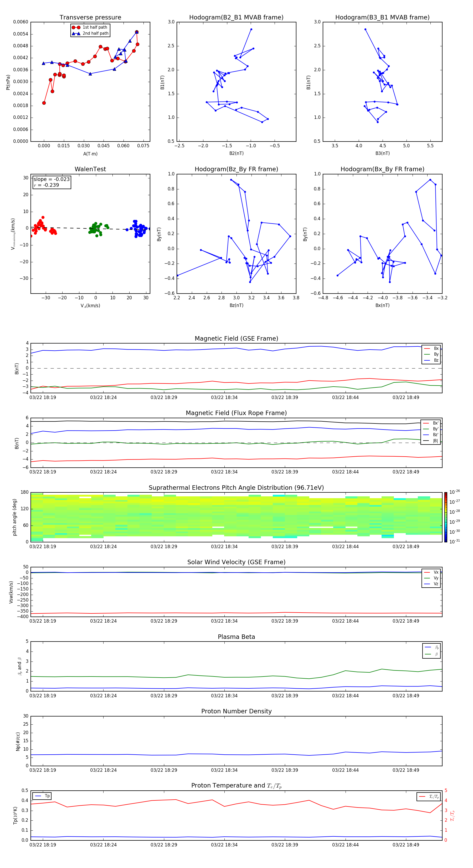Click the 'Vsw(km/s)' axis label
Image resolution: width=473 pixels, height=868 pixels.
coord(11,592)
